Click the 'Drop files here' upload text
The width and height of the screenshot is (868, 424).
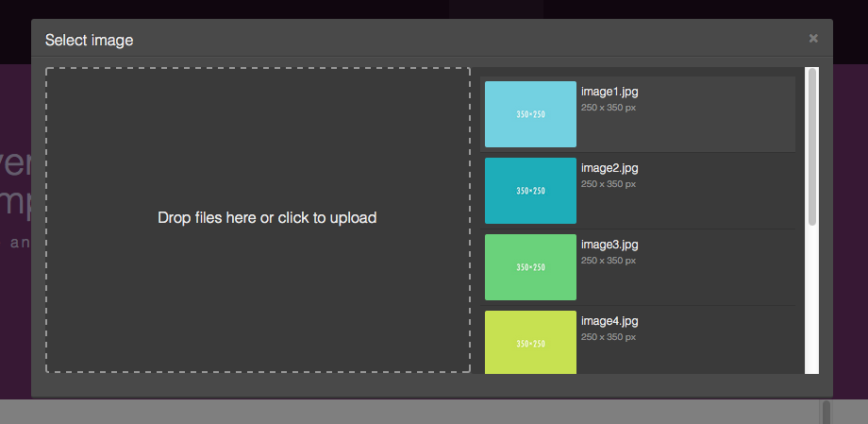(x=267, y=218)
